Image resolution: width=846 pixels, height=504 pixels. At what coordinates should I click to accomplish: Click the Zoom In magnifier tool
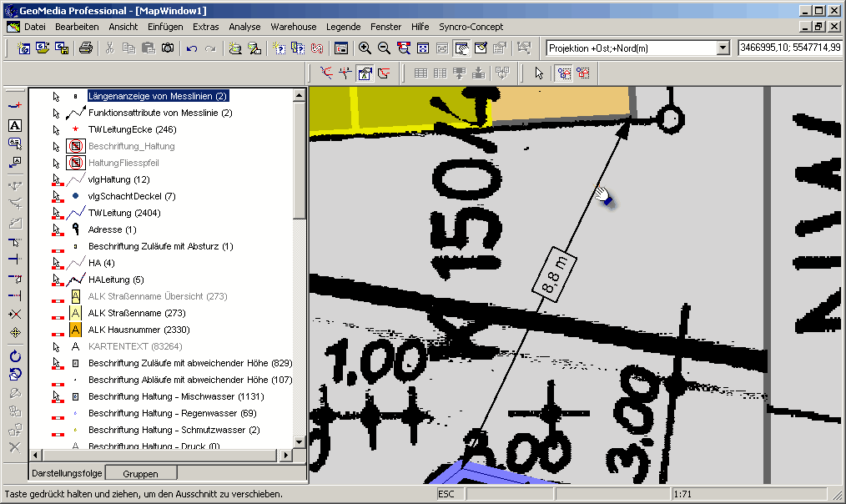(x=365, y=48)
